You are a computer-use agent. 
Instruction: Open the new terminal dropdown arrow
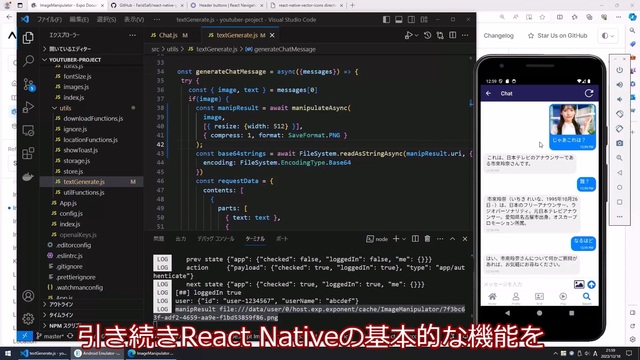404,239
